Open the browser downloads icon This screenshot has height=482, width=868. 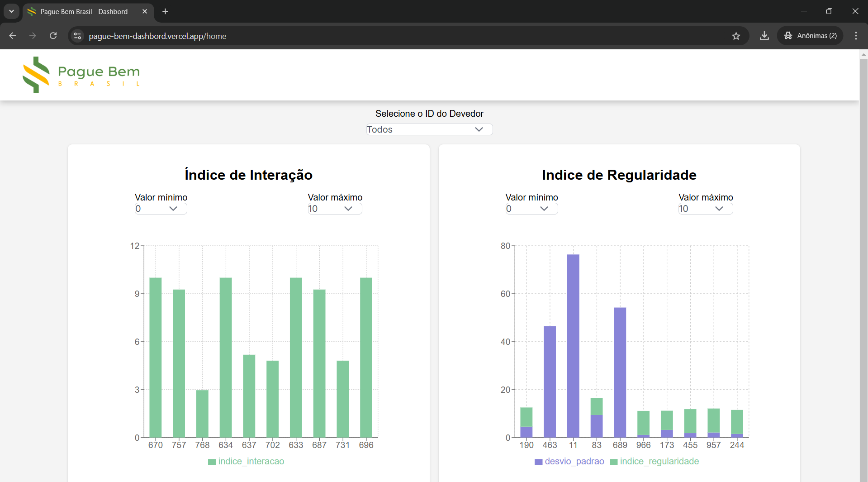point(764,36)
